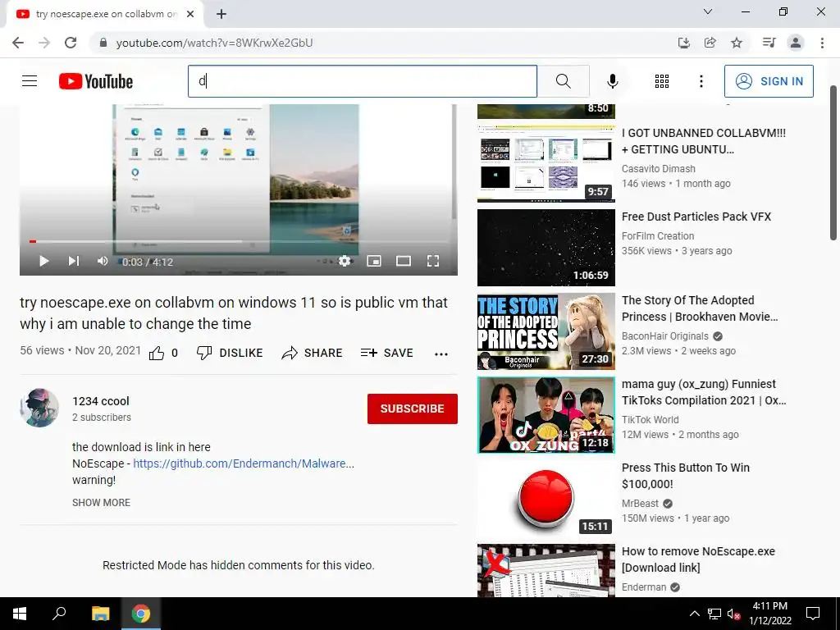Subscribe to 1234 ccool

click(412, 409)
